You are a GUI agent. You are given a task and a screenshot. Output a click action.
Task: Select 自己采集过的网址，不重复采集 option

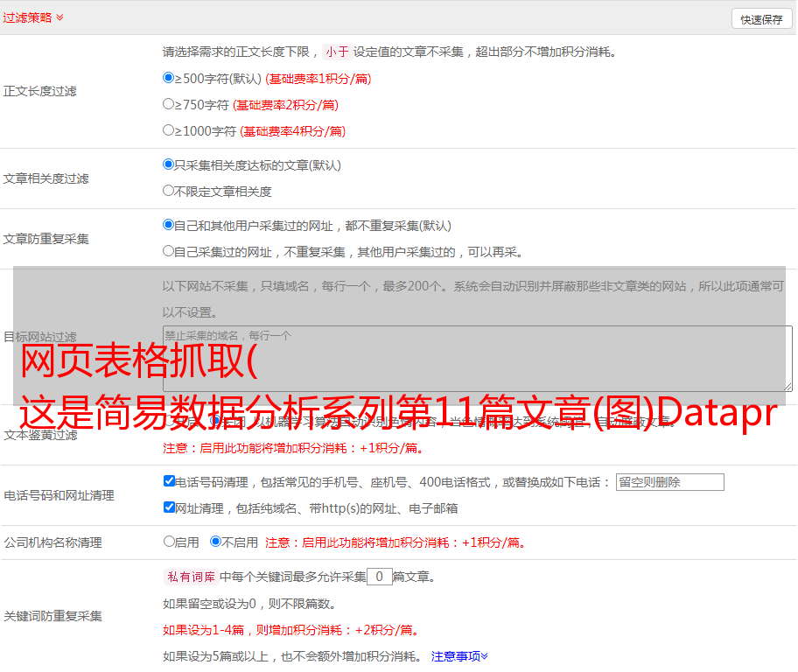point(168,251)
